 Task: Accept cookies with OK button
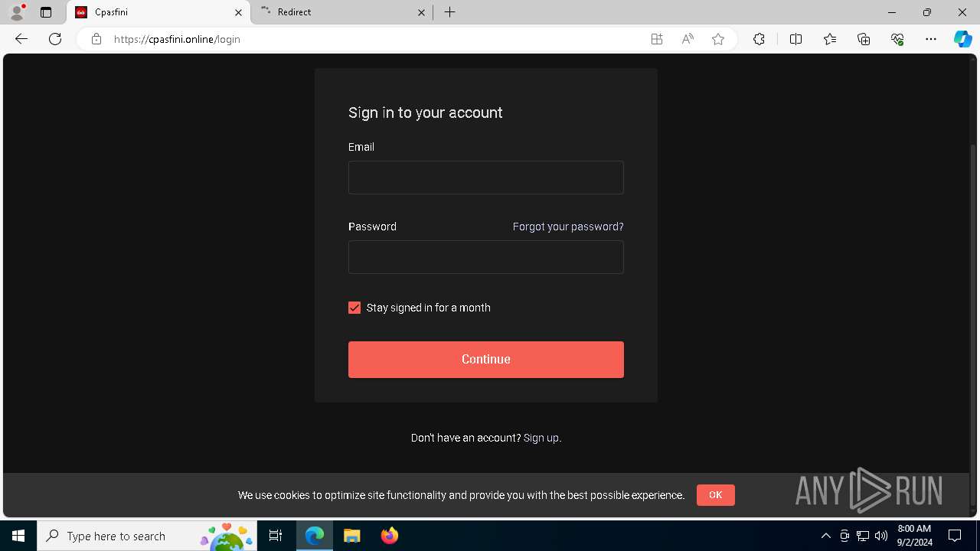pos(716,495)
